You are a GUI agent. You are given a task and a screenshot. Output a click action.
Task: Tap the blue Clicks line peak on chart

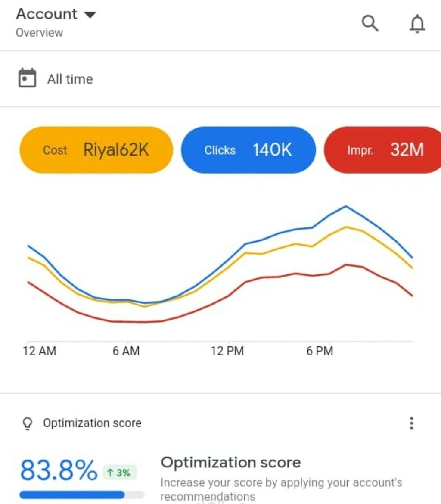click(346, 206)
